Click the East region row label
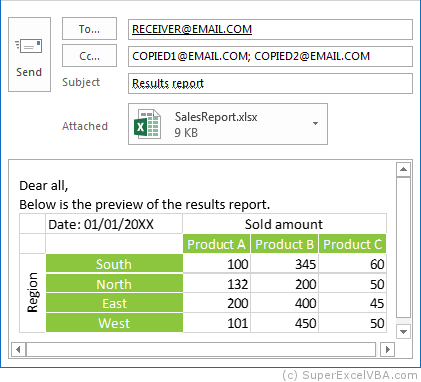This screenshot has width=421, height=382. coord(114,303)
